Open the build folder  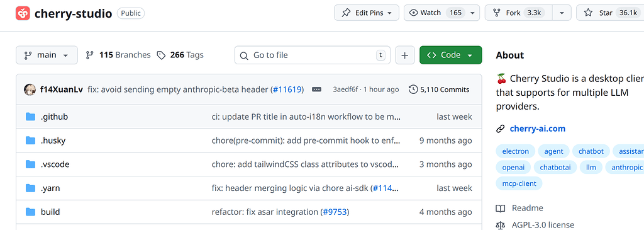click(x=50, y=212)
